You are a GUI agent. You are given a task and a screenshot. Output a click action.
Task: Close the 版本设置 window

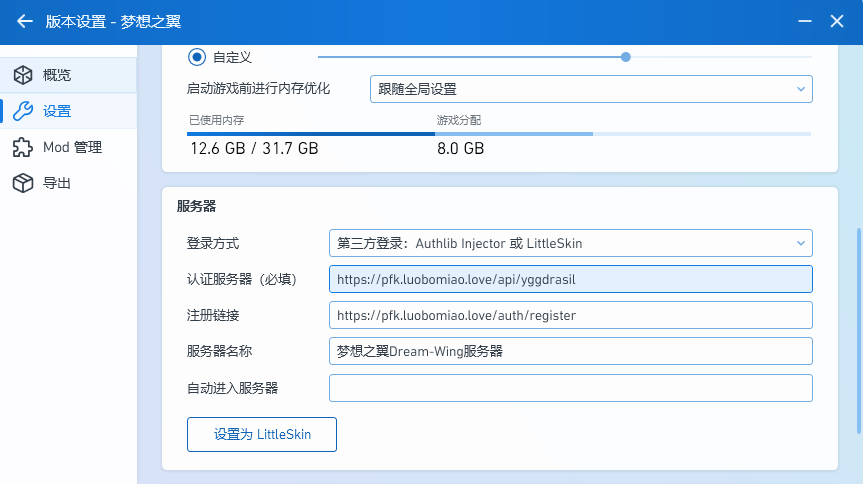click(x=838, y=21)
